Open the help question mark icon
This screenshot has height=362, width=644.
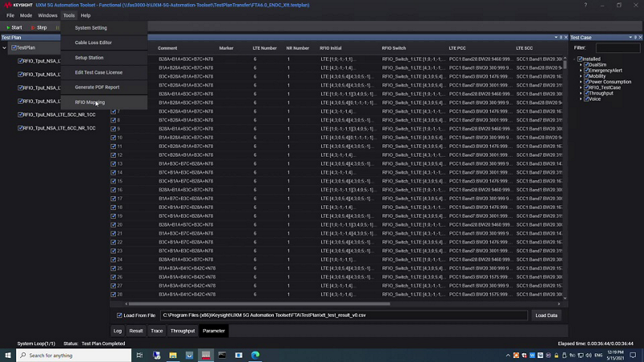click(x=585, y=5)
